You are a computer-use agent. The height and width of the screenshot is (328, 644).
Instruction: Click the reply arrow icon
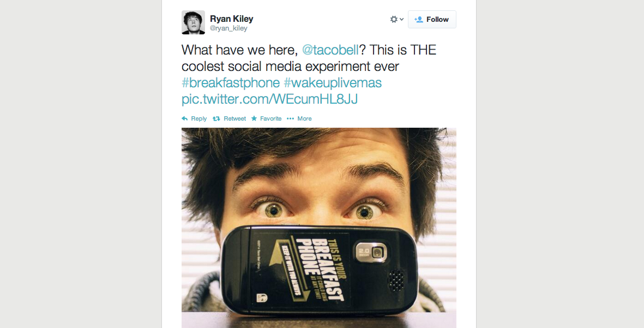point(185,118)
